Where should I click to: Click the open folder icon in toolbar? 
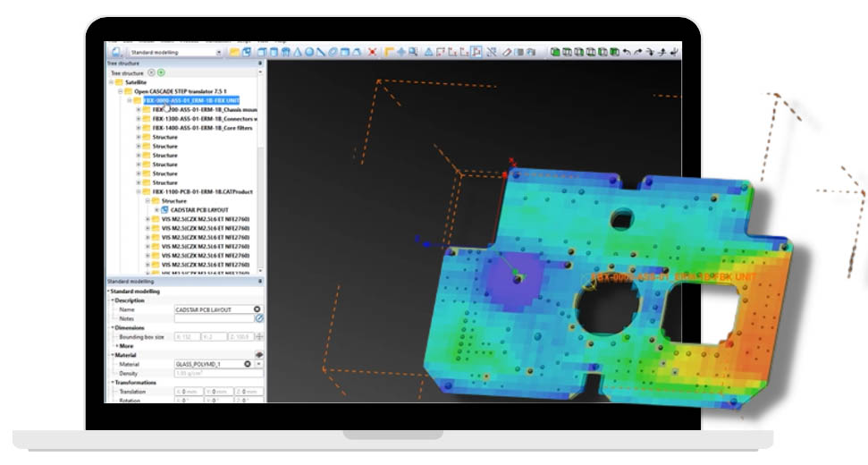point(234,53)
